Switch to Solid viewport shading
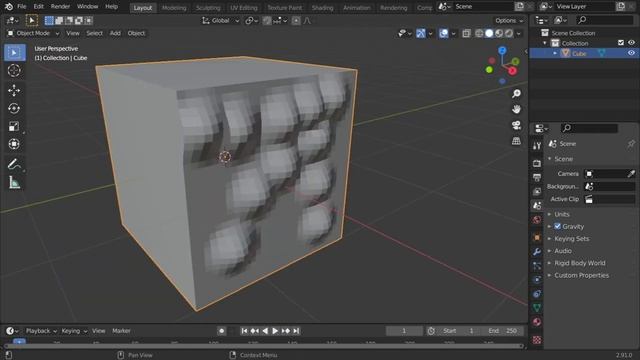The image size is (640, 360). (489, 33)
